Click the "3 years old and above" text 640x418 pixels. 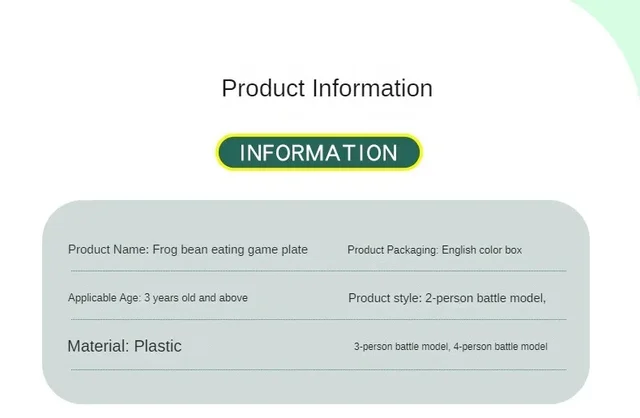(196, 298)
